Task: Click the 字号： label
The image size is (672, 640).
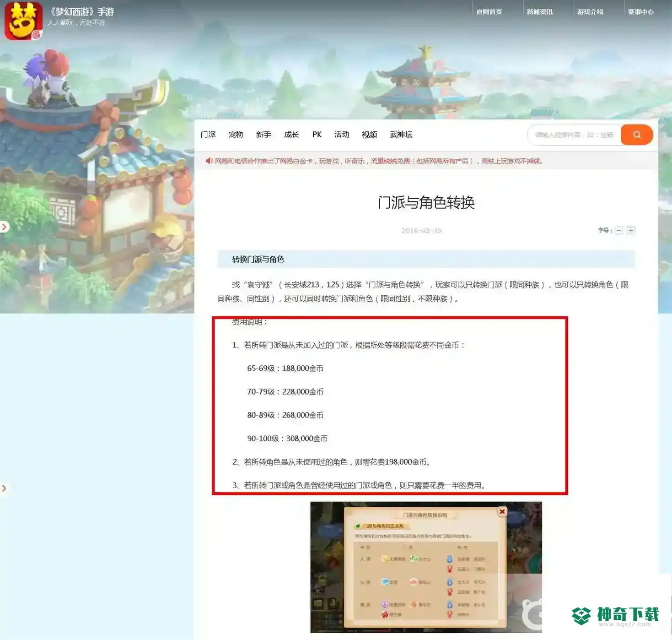Action: click(x=605, y=230)
